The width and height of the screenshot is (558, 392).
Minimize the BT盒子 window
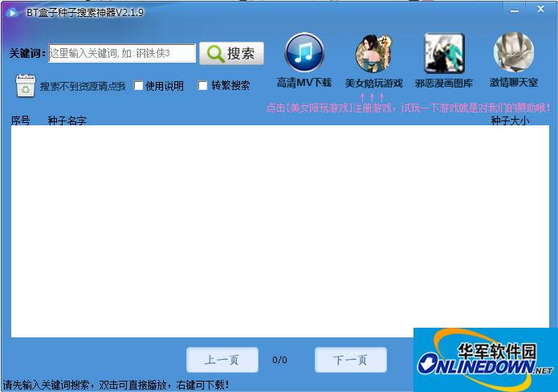514,10
